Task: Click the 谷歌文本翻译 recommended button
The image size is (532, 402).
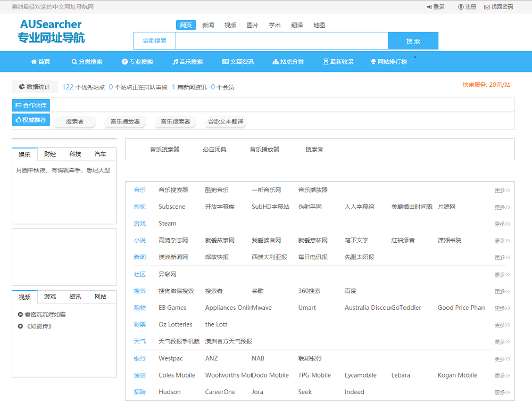Action: [226, 121]
